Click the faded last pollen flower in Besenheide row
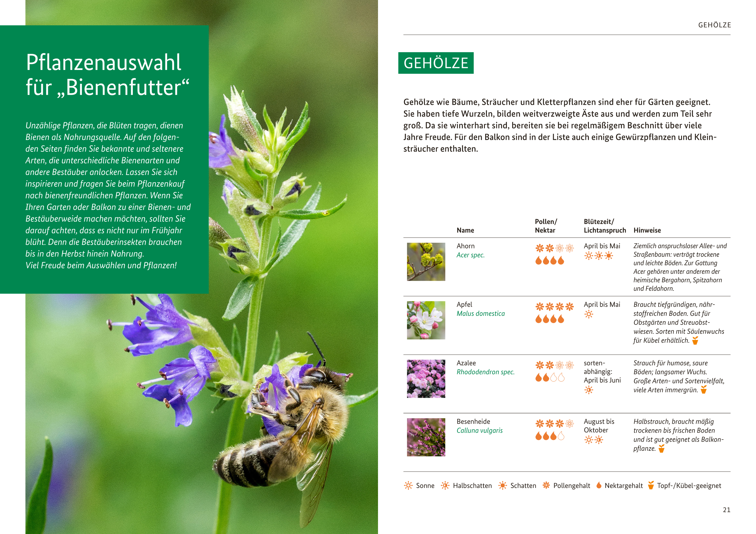 coord(570,423)
